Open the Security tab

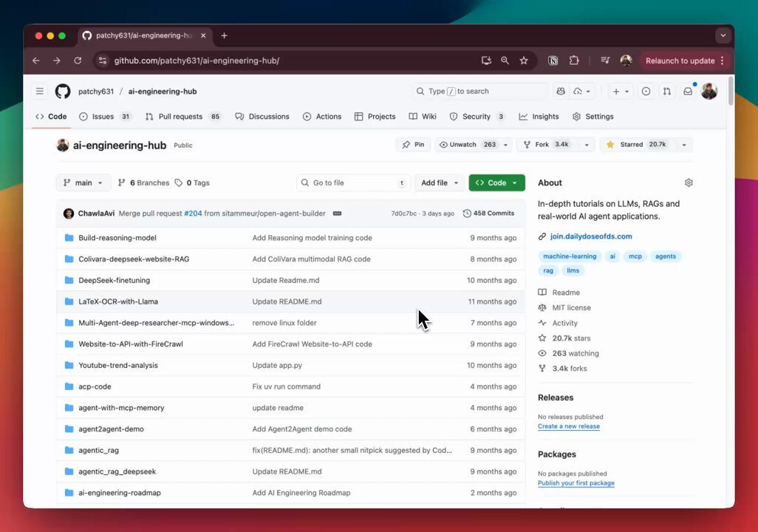[x=477, y=117]
